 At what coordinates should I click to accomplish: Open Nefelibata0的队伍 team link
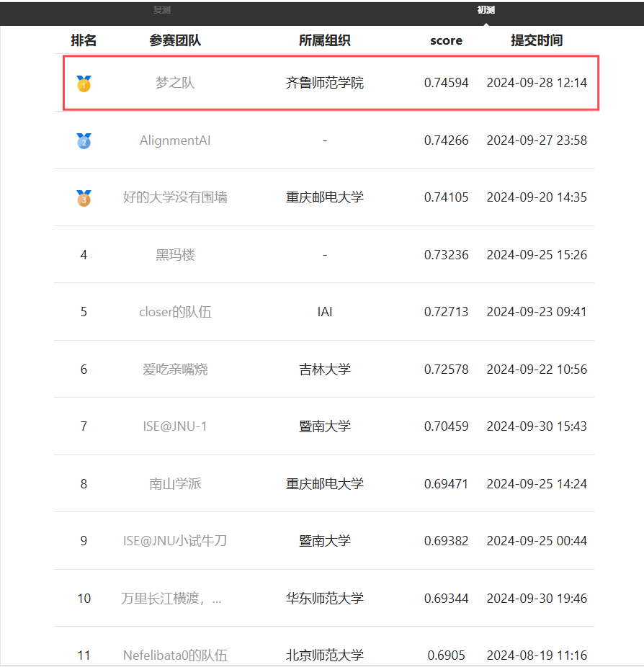[175, 655]
